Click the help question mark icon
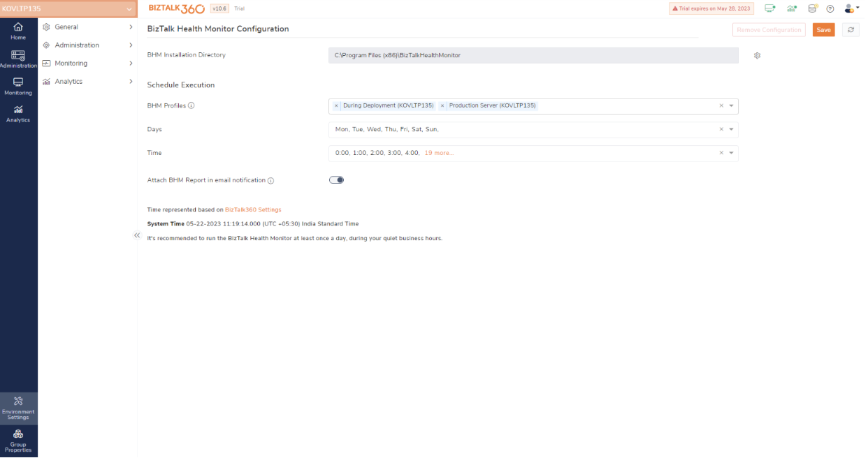The width and height of the screenshot is (868, 458). pyautogui.click(x=830, y=8)
